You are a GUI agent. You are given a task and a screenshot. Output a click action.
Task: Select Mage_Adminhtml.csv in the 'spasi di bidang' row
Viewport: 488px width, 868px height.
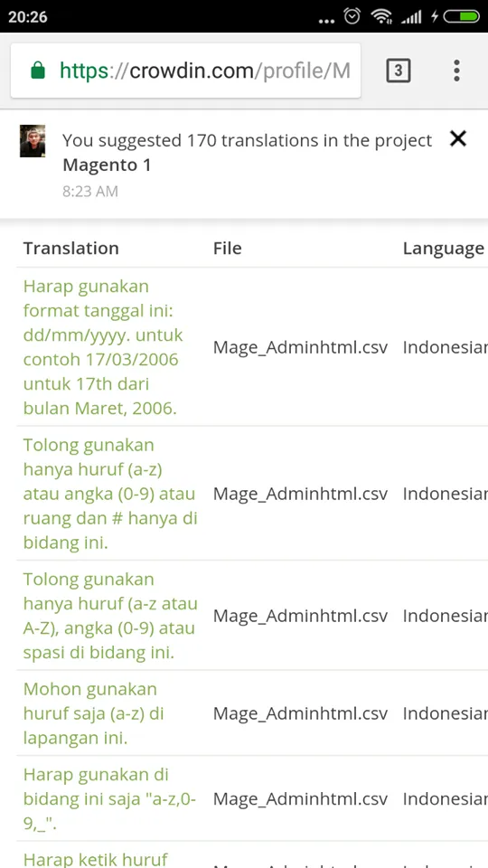pyautogui.click(x=300, y=616)
